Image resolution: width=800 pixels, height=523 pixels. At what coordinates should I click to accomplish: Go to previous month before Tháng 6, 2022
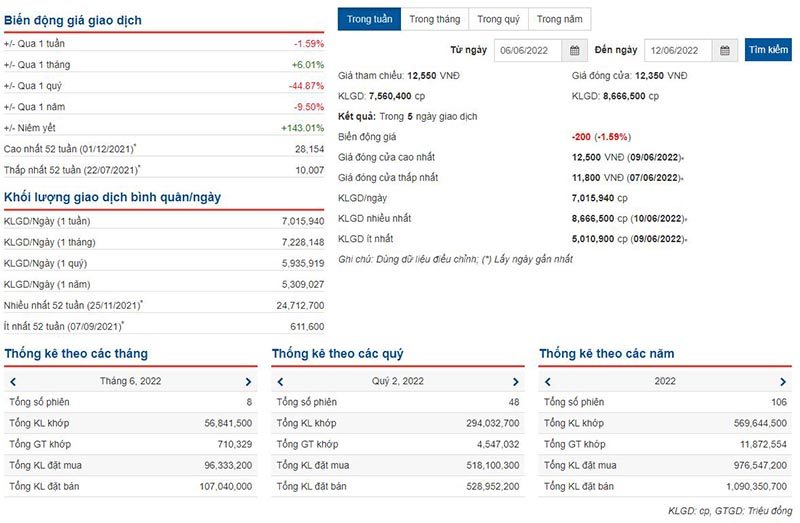pyautogui.click(x=13, y=381)
